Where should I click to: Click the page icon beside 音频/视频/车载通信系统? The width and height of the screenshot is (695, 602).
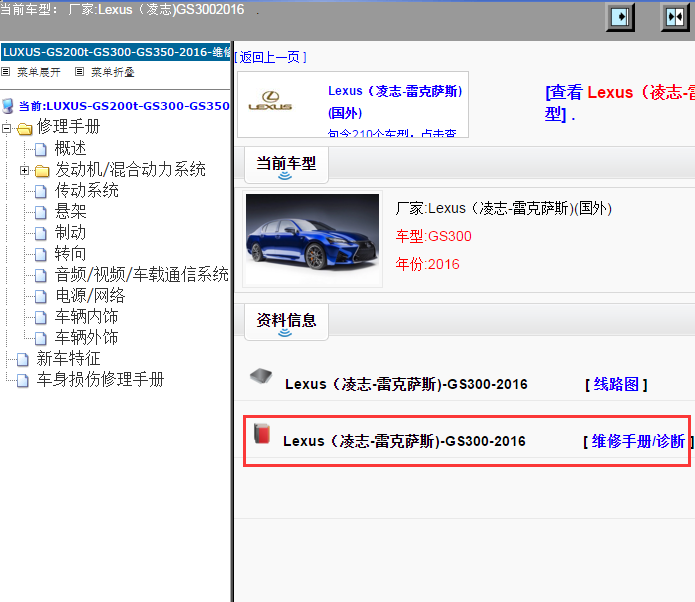click(x=40, y=276)
